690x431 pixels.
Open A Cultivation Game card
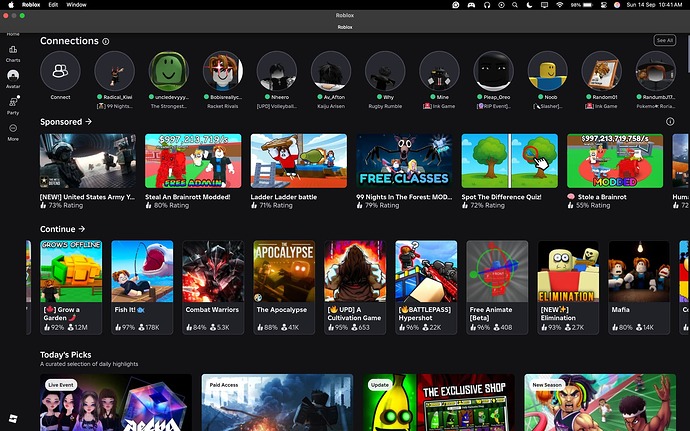(355, 287)
